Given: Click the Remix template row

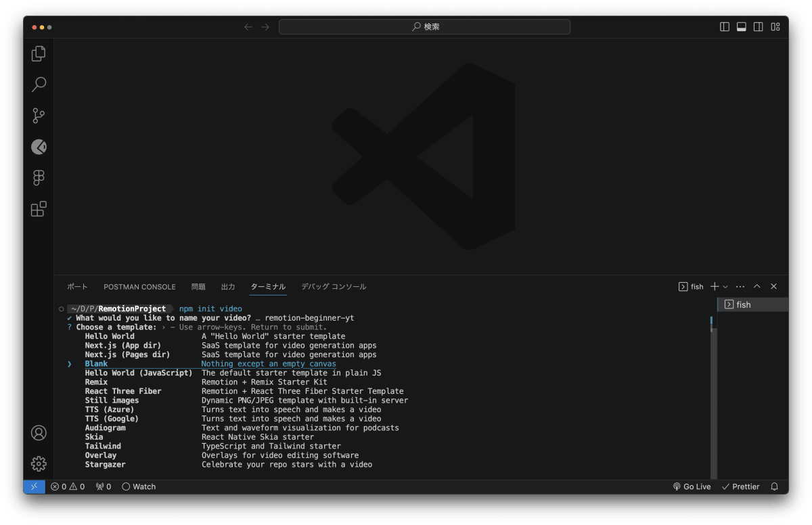Looking at the screenshot, I should [206, 382].
